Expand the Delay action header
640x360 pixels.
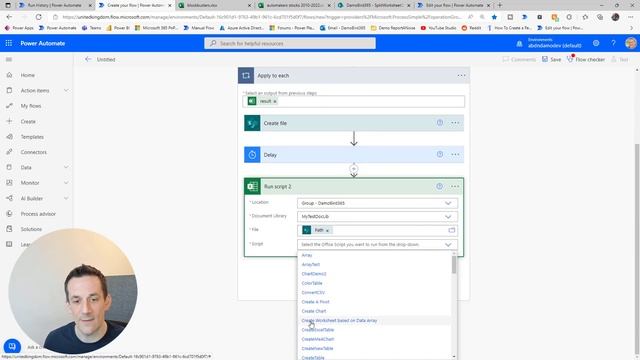[x=354, y=155]
